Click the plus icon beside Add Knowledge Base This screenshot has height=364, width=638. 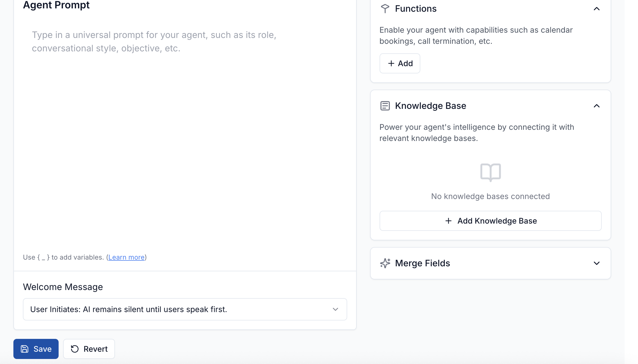click(x=448, y=221)
